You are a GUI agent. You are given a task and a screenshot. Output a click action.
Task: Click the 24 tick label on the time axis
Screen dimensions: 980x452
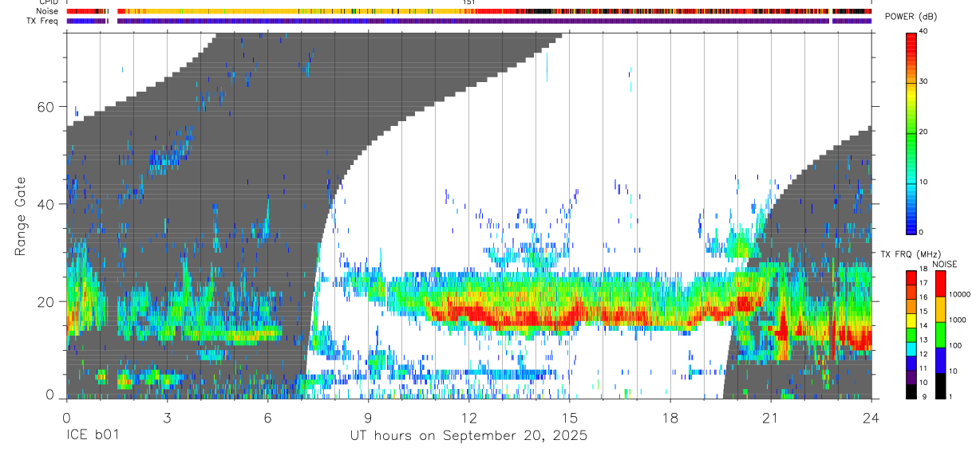point(871,417)
